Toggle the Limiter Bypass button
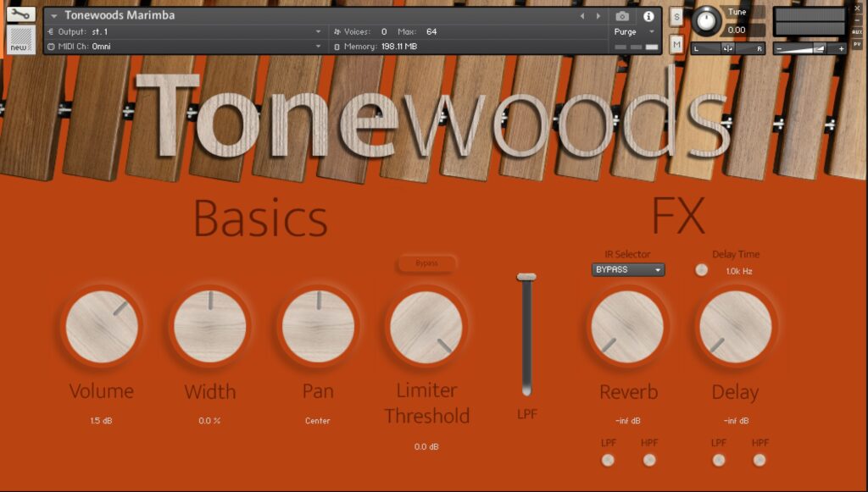The image size is (868, 492). tap(427, 263)
